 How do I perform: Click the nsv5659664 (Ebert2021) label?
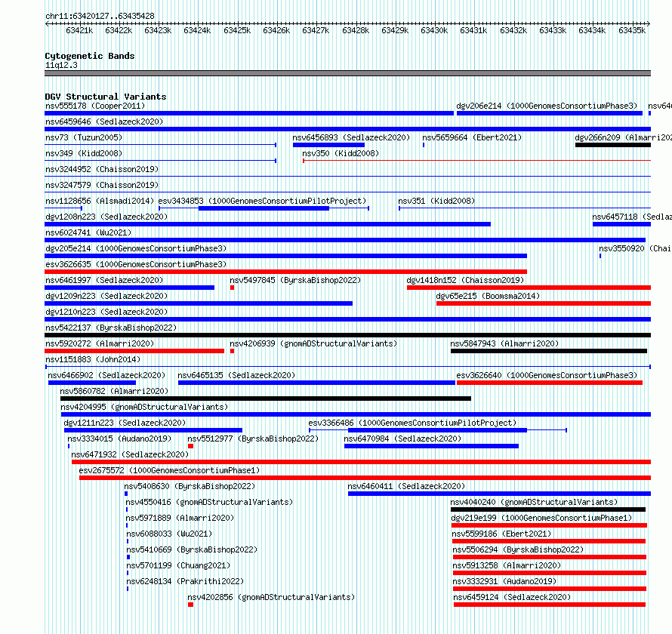coord(472,137)
